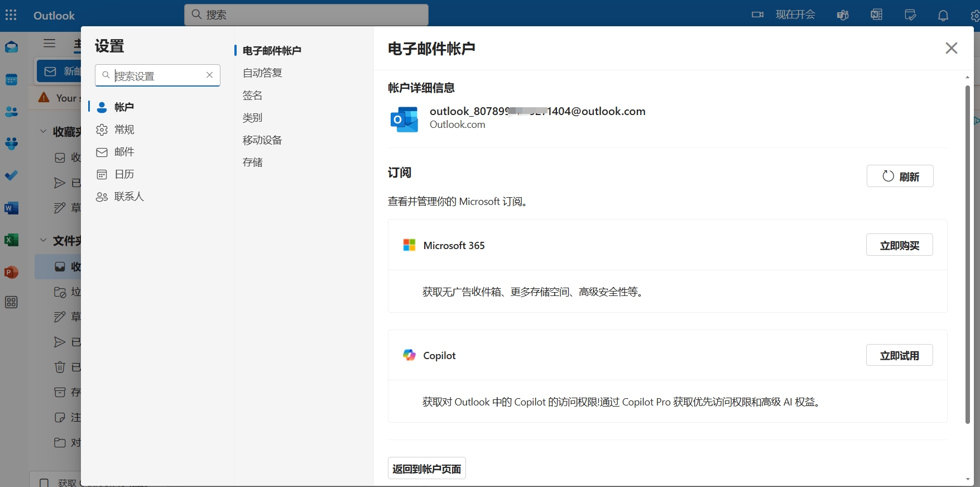Viewport: 980px width, 487px height.
Task: Open the People app in the left rail
Action: [x=11, y=112]
